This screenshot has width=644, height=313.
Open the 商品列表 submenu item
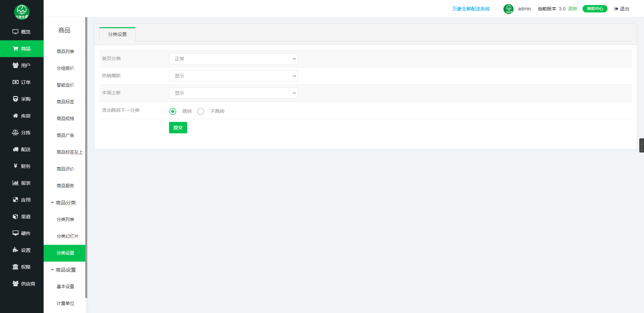tap(65, 51)
